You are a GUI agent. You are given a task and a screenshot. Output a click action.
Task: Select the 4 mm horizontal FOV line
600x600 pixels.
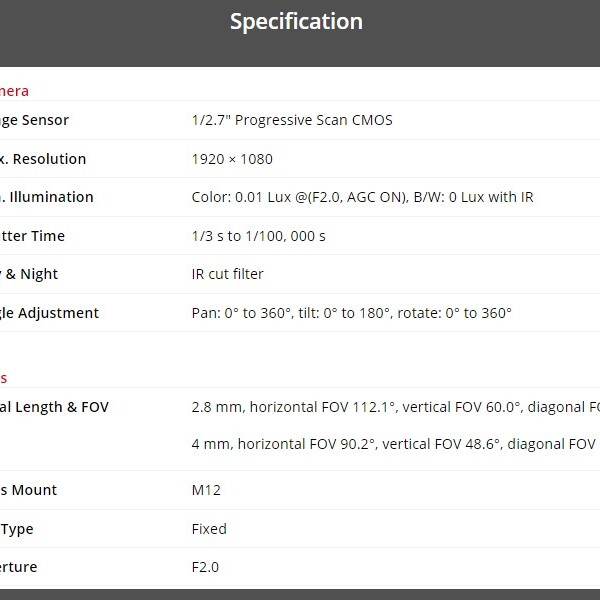point(392,443)
